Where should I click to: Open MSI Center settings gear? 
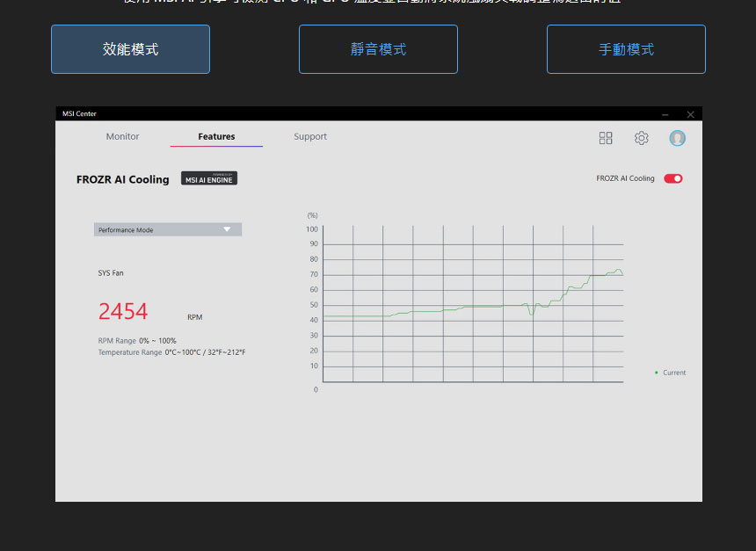(x=641, y=138)
